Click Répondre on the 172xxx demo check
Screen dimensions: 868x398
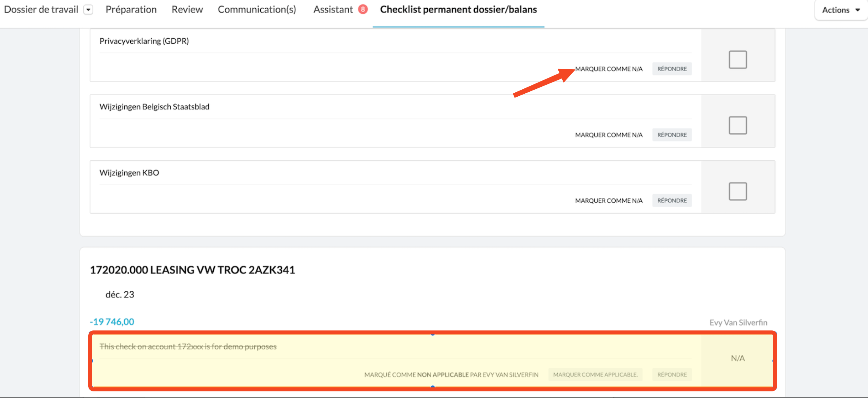pyautogui.click(x=672, y=375)
